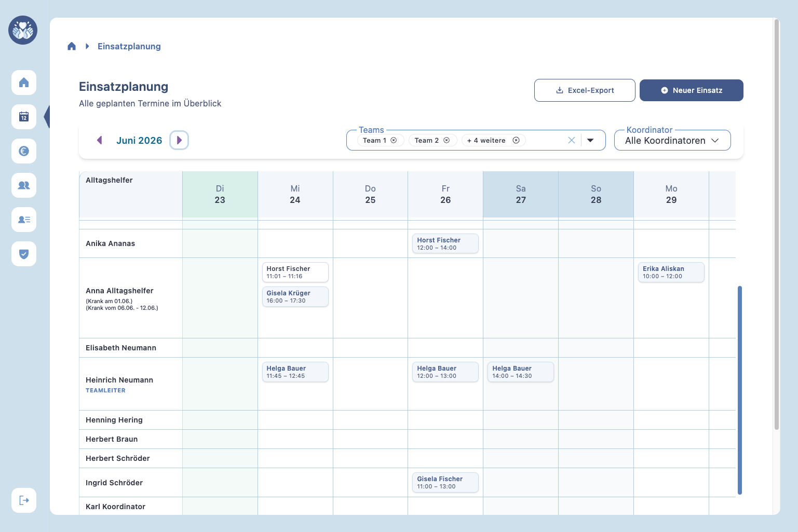Screen dimensions: 798x532
Task: Open Erika Aliskan 10:00 – 12:00 appointment
Action: [671, 272]
